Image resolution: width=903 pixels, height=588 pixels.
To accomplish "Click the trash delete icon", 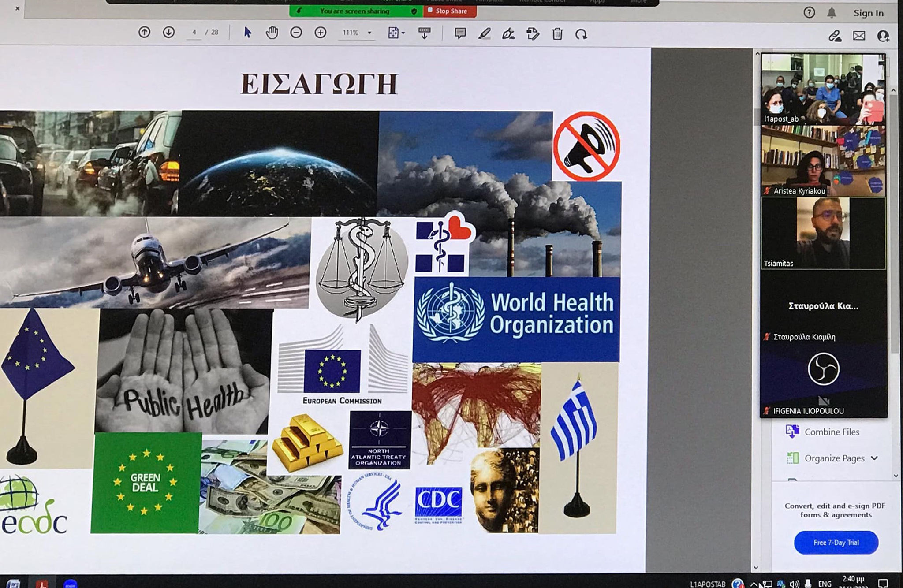I will click(x=557, y=34).
